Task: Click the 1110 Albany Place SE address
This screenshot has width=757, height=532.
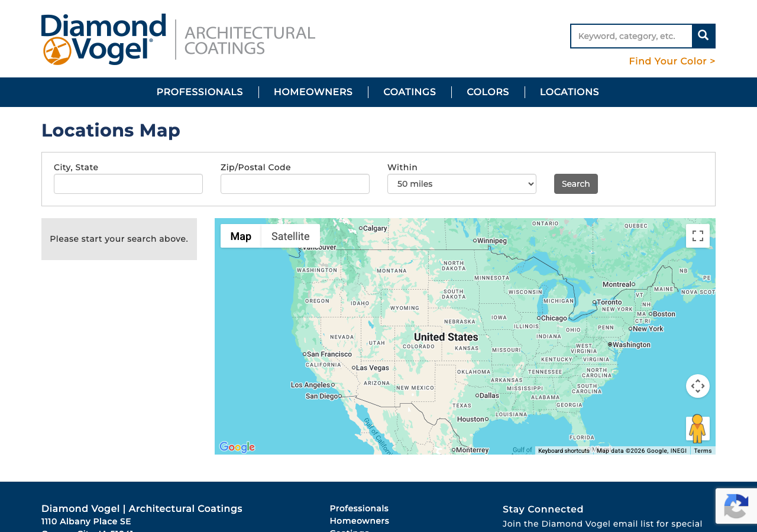Action: (86, 521)
